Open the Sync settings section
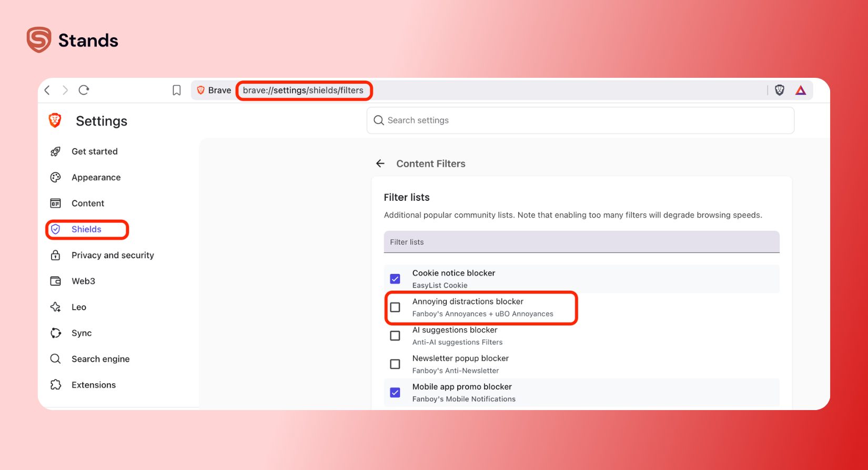 [82, 333]
